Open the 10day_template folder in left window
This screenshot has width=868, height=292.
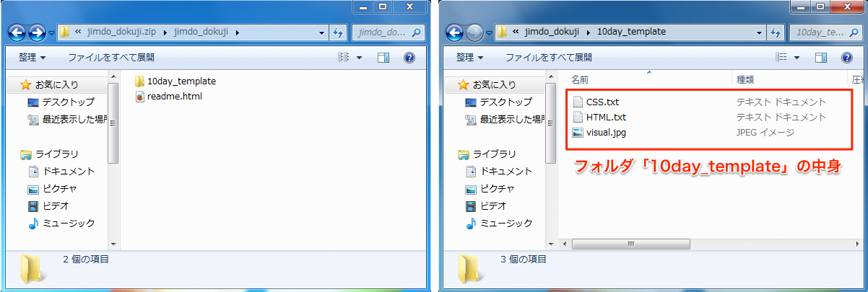[x=175, y=81]
